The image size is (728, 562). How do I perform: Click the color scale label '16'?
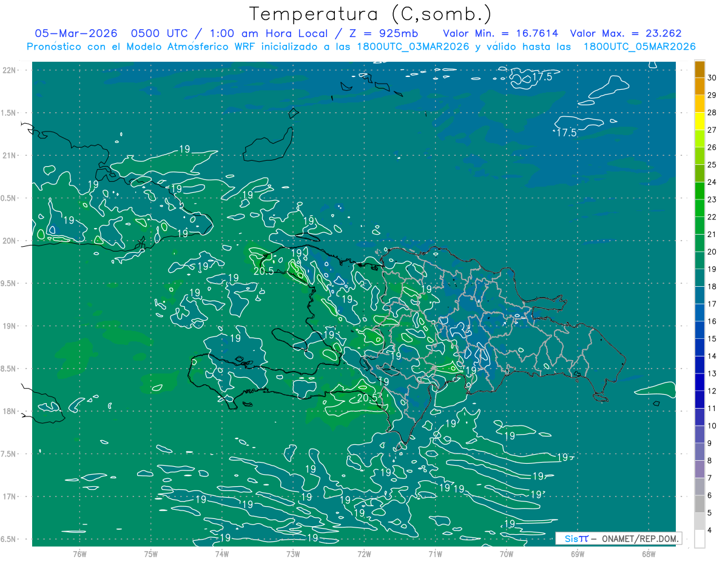point(712,321)
